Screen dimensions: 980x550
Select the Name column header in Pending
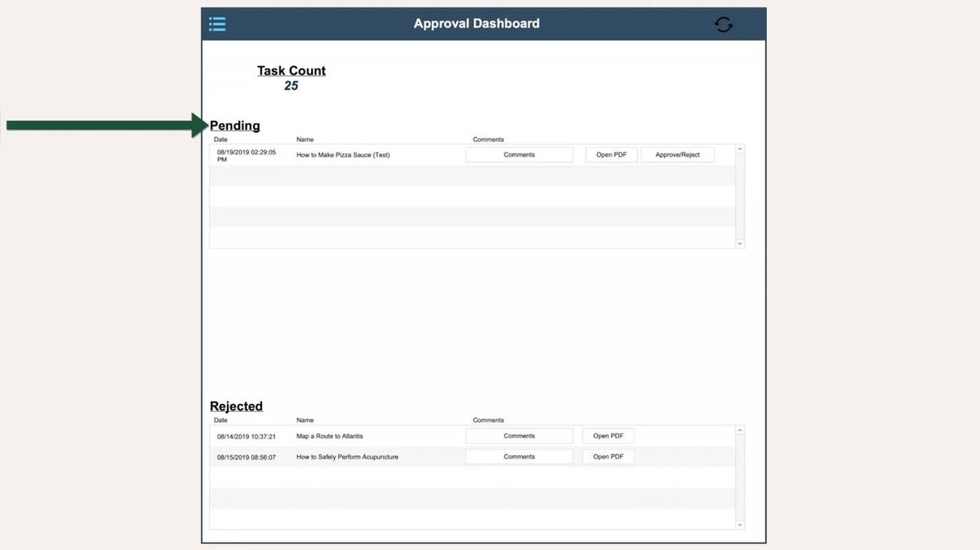tap(305, 139)
